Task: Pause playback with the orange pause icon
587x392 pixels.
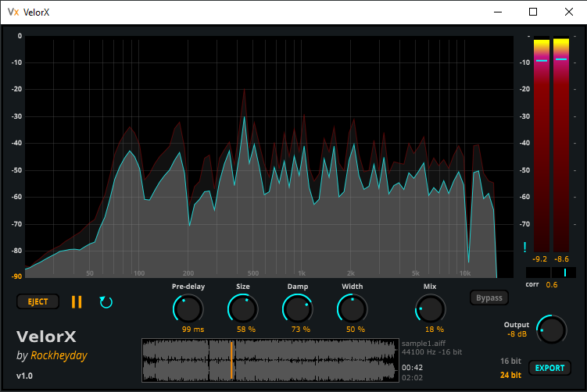Action: click(77, 301)
